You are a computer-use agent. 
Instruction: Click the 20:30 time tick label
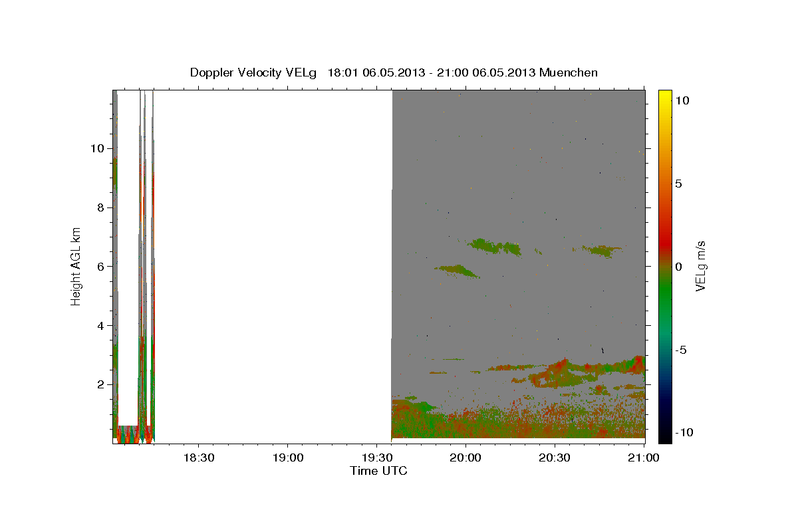click(555, 458)
